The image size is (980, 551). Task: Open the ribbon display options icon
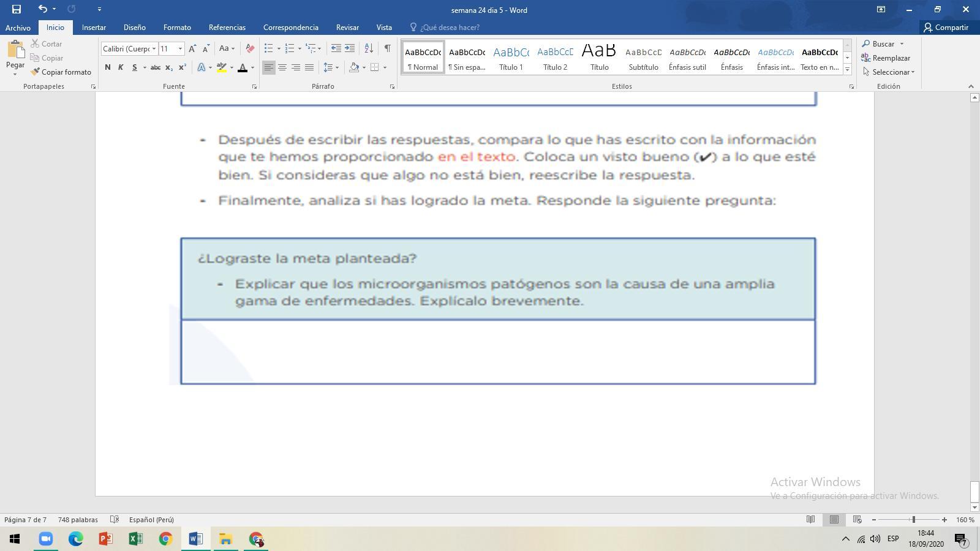[881, 9]
